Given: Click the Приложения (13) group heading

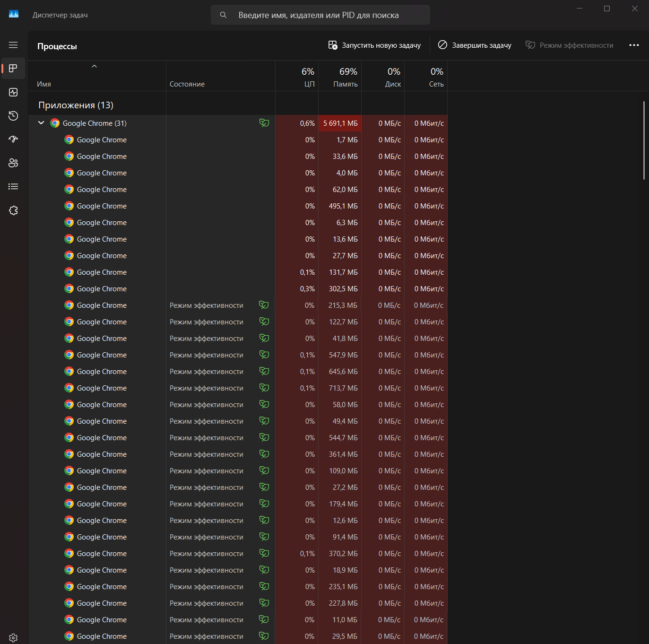Looking at the screenshot, I should (x=76, y=105).
